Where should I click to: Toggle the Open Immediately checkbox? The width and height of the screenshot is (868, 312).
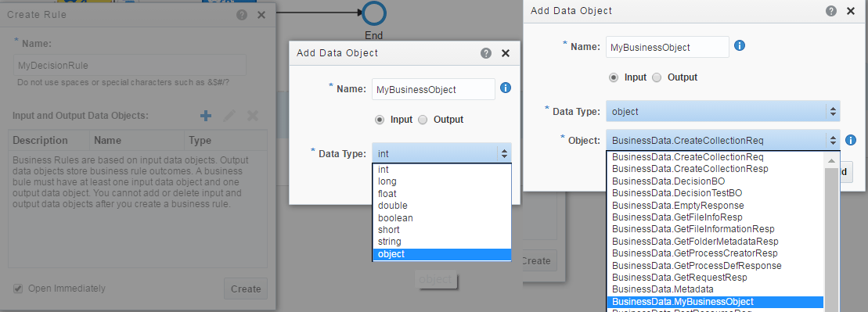18,289
